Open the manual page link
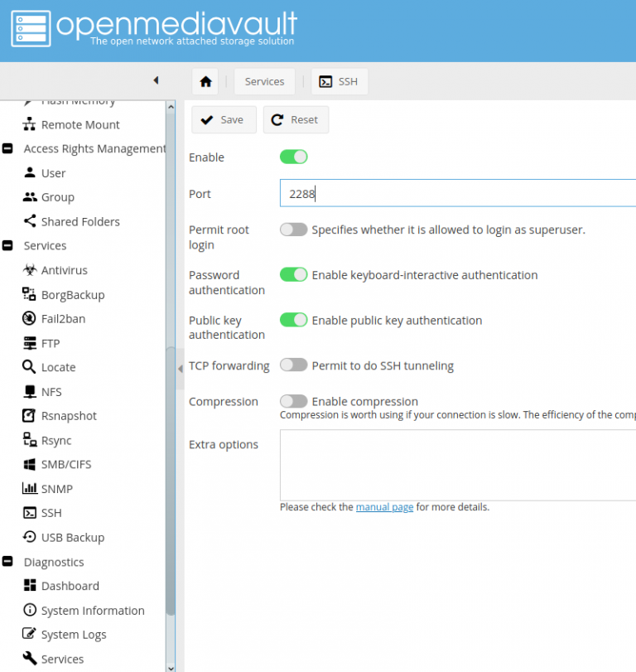This screenshot has width=636, height=672. 384,507
